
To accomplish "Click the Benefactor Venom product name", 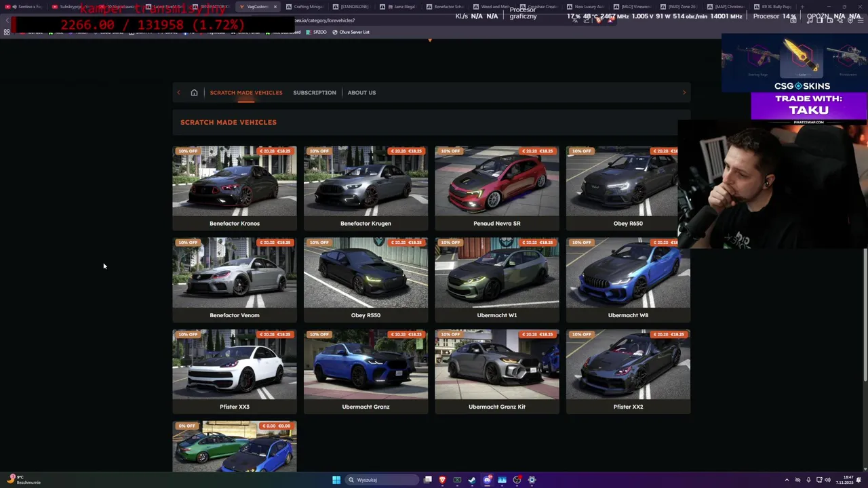I will [235, 315].
